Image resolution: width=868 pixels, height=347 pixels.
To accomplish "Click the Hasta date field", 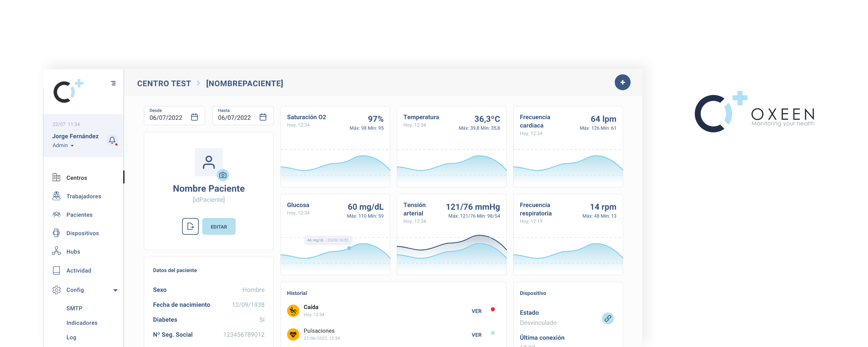I will [243, 116].
